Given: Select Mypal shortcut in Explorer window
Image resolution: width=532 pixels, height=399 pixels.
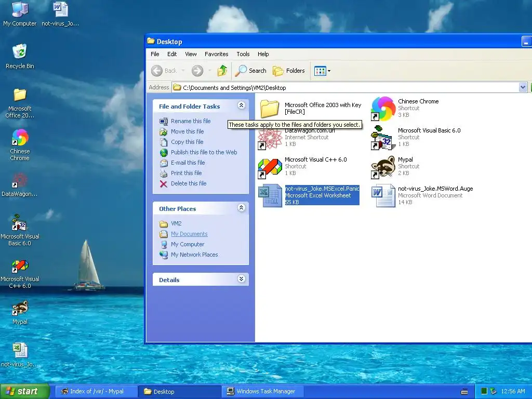Looking at the screenshot, I should pos(395,166).
